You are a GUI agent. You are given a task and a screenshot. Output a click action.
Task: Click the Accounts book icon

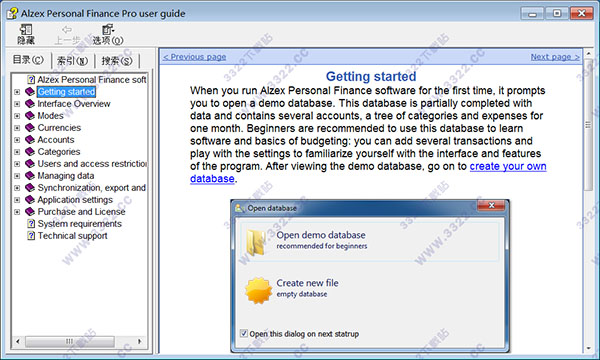point(30,140)
